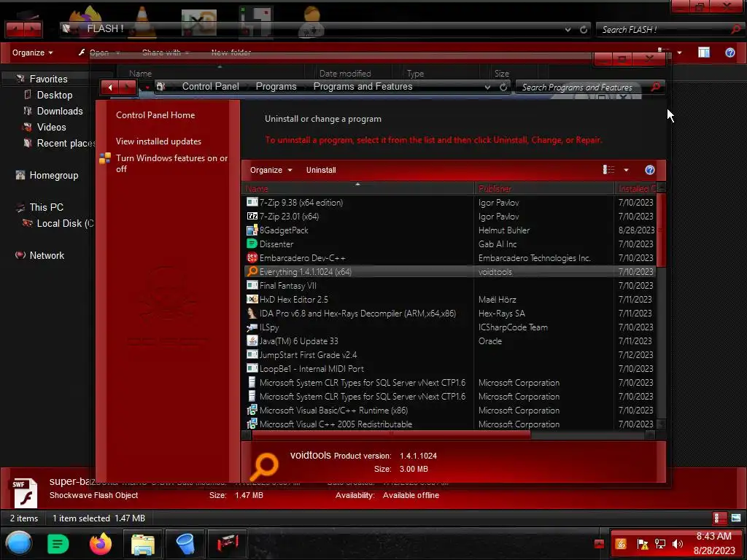Click the Windows features shield icon
747x560 pixels.
105,158
